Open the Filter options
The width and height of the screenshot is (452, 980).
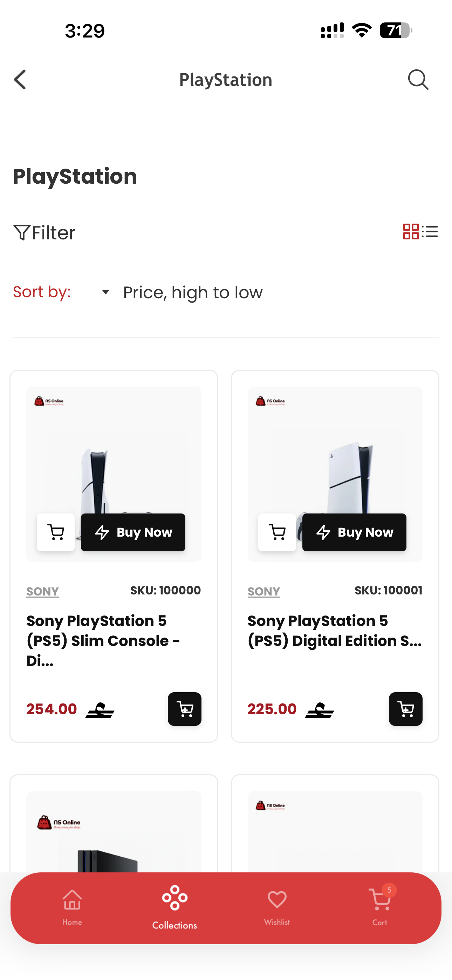point(44,232)
